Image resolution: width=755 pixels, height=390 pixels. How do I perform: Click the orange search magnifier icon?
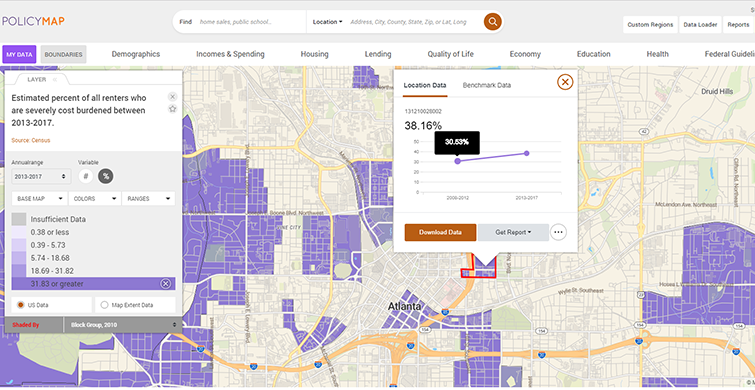click(x=493, y=22)
